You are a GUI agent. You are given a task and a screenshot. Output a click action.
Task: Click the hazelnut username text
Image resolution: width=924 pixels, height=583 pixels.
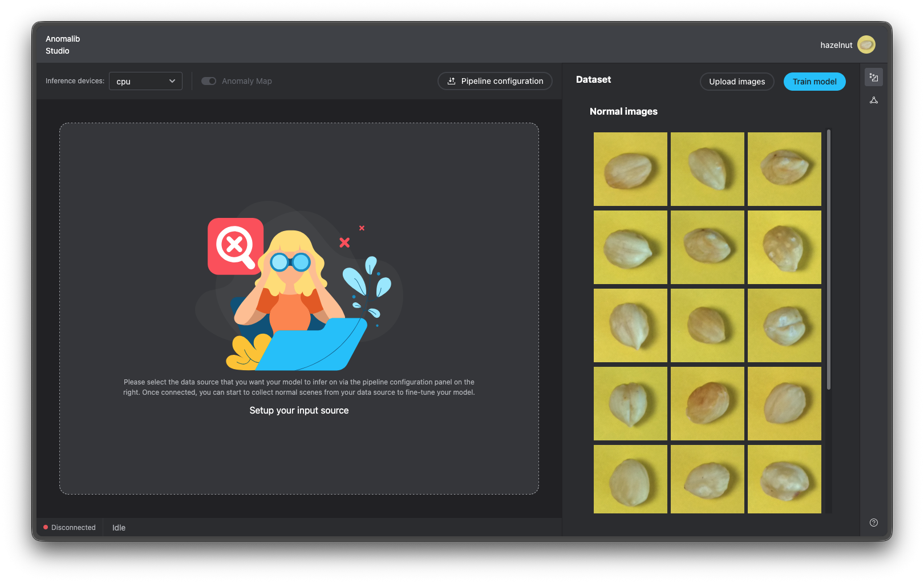tap(836, 44)
